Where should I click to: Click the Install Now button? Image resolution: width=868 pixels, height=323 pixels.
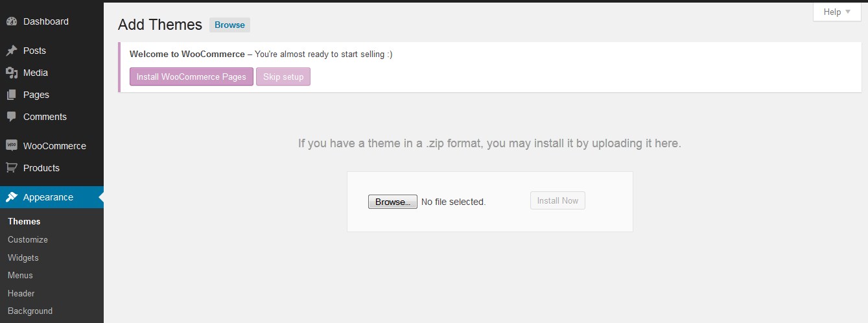tap(557, 200)
